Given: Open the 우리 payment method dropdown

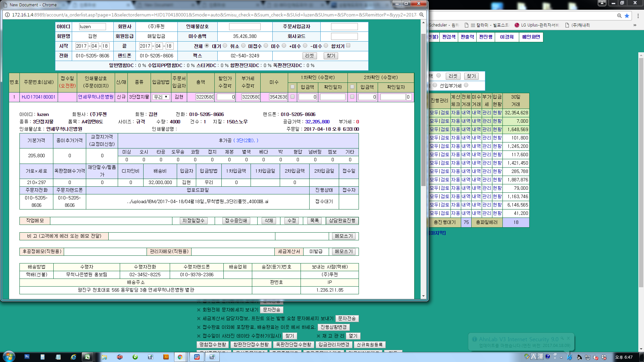Looking at the screenshot, I should [x=161, y=97].
